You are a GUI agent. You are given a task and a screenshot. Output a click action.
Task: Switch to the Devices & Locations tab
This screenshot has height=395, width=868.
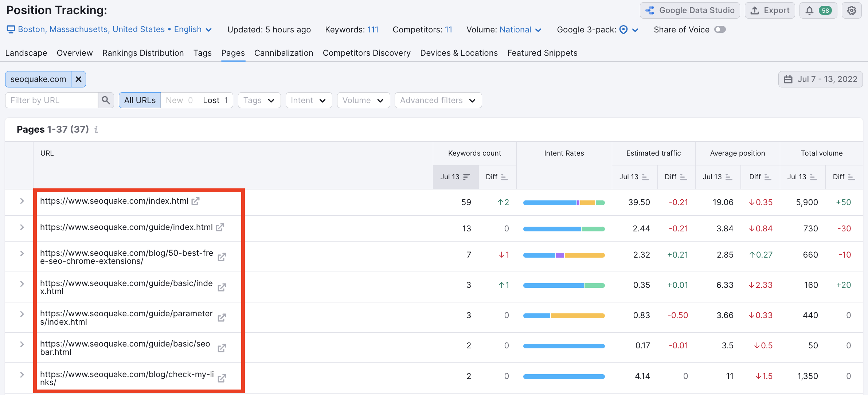(459, 53)
